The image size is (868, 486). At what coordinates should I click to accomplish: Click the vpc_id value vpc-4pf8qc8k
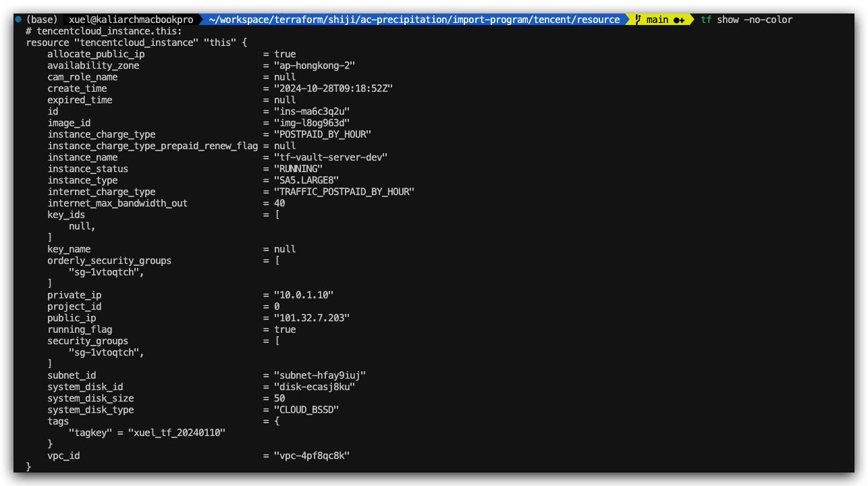click(312, 456)
